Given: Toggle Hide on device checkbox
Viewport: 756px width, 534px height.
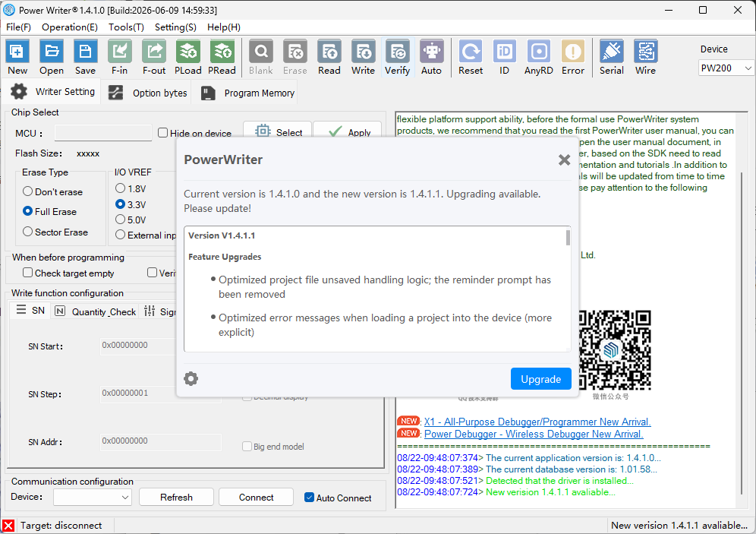Looking at the screenshot, I should (x=163, y=133).
